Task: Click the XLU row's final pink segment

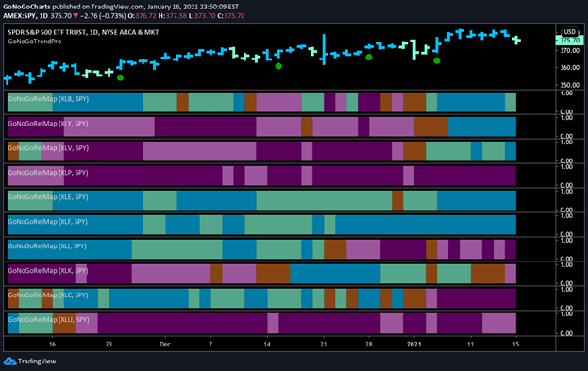Action: (499, 323)
